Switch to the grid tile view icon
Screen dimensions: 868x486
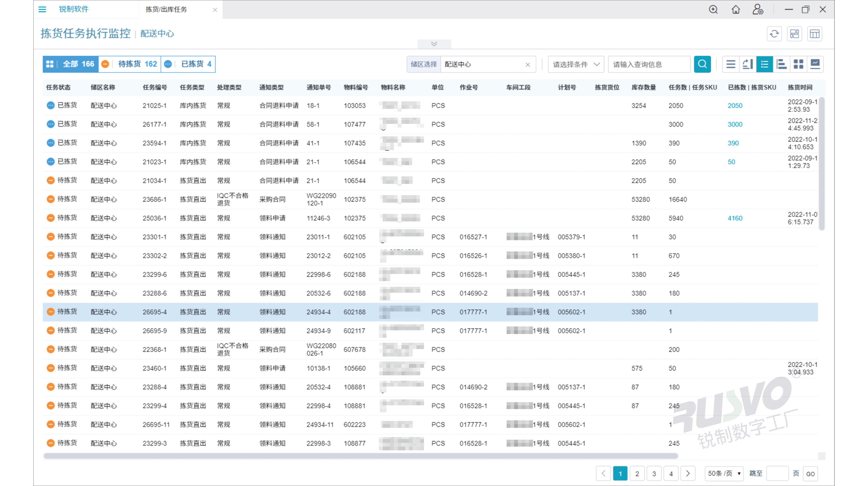click(798, 64)
